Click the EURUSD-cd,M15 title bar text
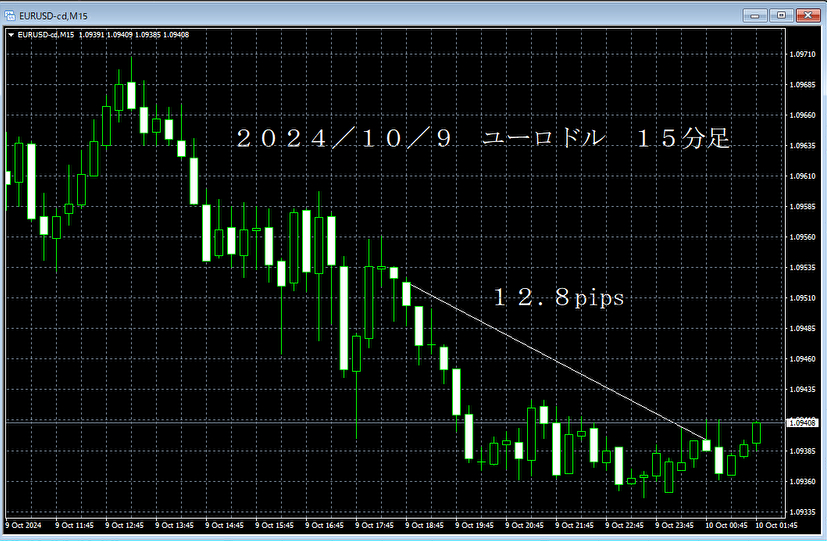 tap(53, 16)
